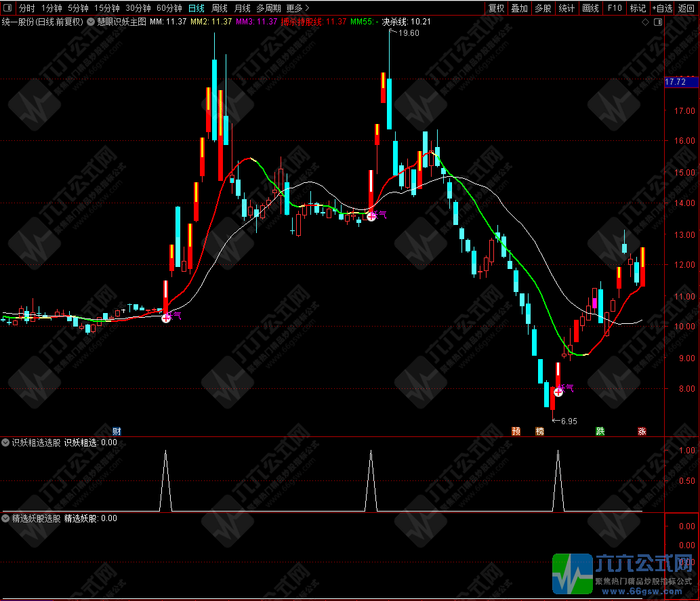Switch to 周线 weekly chart
The image size is (700, 601).
tap(219, 8)
